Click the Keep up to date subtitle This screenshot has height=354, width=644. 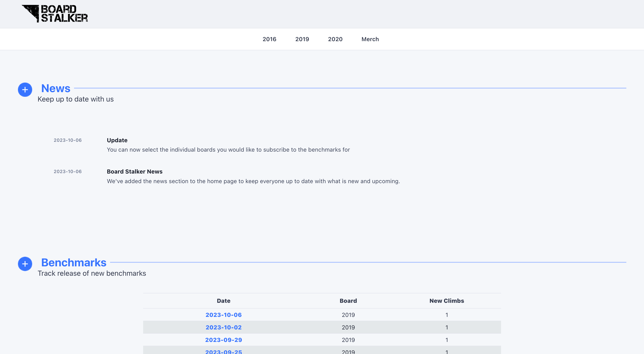coord(76,99)
